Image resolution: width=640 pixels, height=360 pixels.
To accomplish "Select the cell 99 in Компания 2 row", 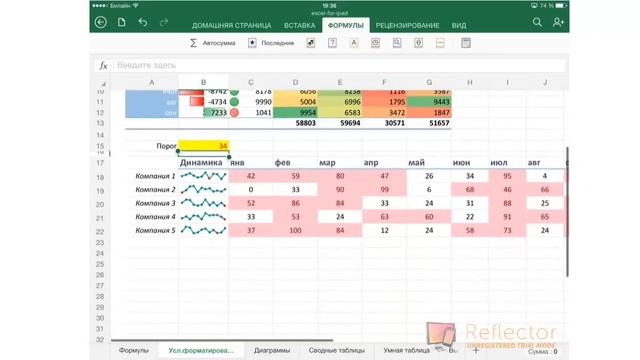I will tap(384, 189).
